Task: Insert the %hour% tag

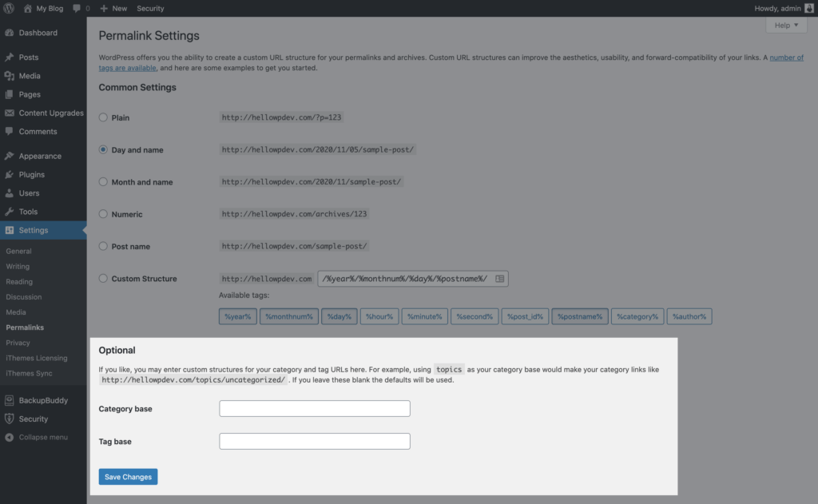Action: click(x=379, y=316)
